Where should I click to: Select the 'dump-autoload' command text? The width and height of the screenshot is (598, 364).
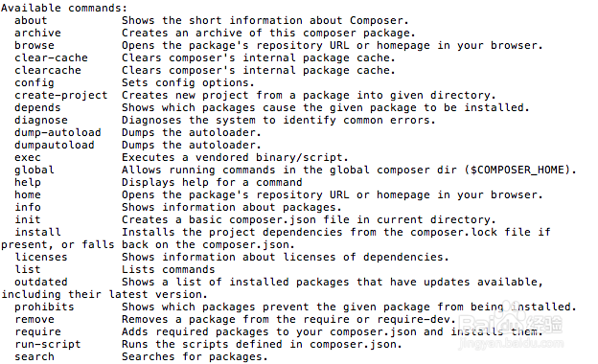pyautogui.click(x=57, y=132)
